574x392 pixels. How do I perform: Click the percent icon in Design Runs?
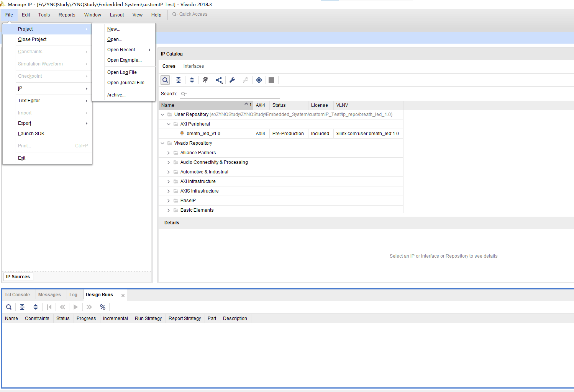tap(103, 307)
